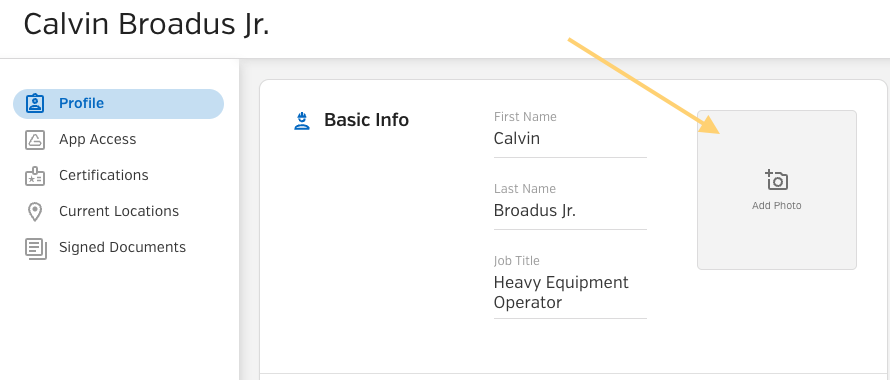Click the App Access icon
The image size is (890, 380).
click(x=35, y=140)
